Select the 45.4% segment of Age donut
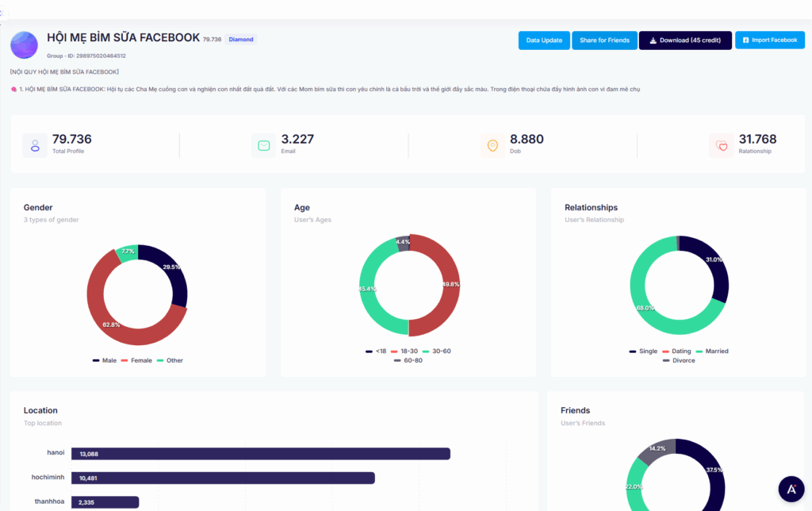 (x=369, y=290)
